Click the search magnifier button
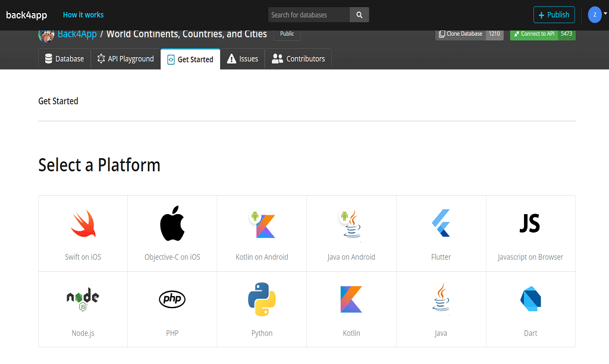Screen dimensions: 609x364 359,15
